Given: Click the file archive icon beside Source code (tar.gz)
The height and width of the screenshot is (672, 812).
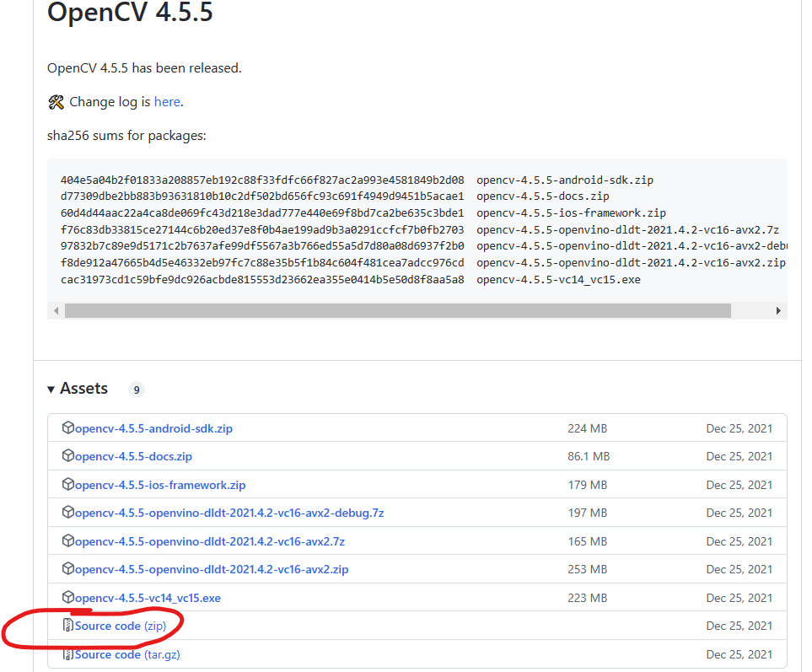Looking at the screenshot, I should [67, 654].
